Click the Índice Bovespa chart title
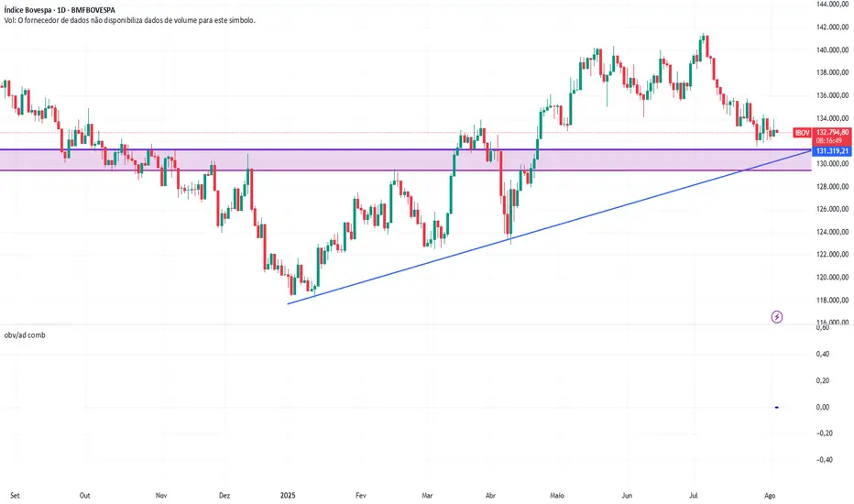The width and height of the screenshot is (854, 504). point(64,10)
